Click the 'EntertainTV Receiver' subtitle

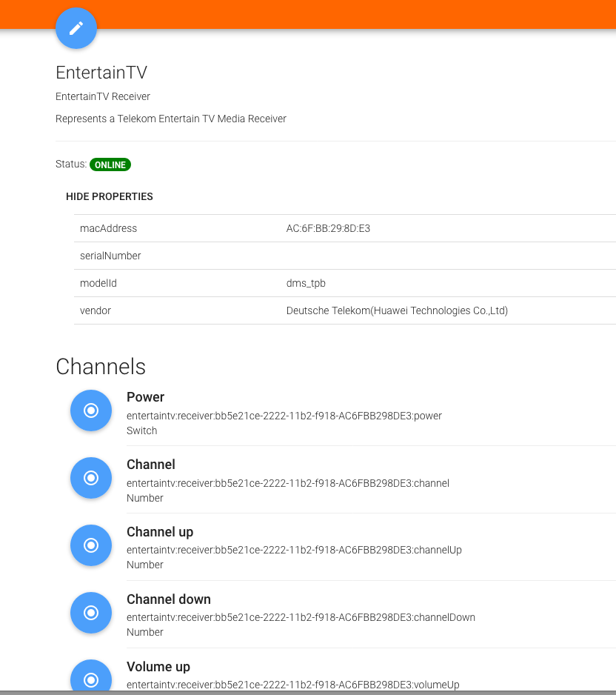tap(103, 96)
